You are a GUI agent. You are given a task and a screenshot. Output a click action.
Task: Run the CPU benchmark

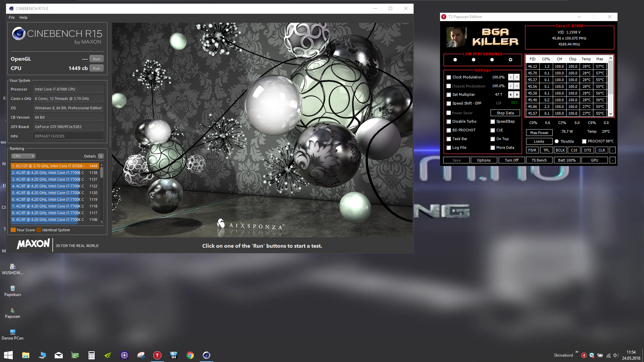96,68
